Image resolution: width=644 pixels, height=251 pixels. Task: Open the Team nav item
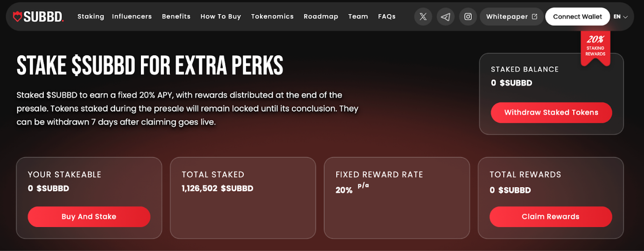coord(358,16)
